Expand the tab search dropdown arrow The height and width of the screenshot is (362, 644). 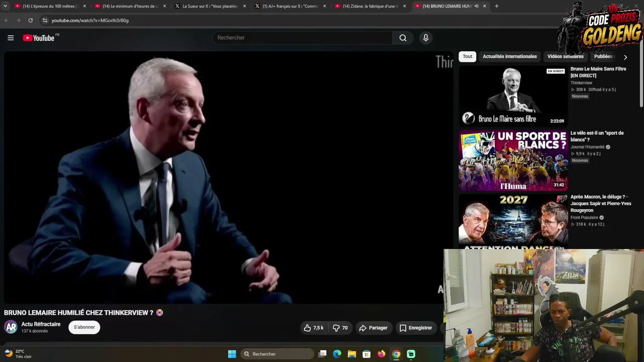6,6
